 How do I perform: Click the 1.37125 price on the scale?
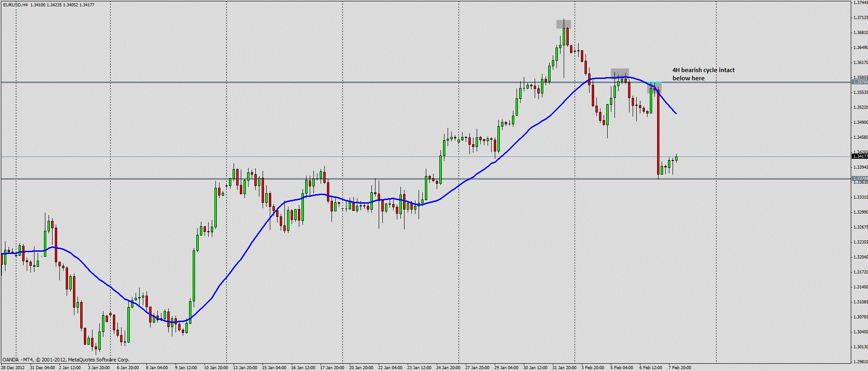pyautogui.click(x=860, y=18)
